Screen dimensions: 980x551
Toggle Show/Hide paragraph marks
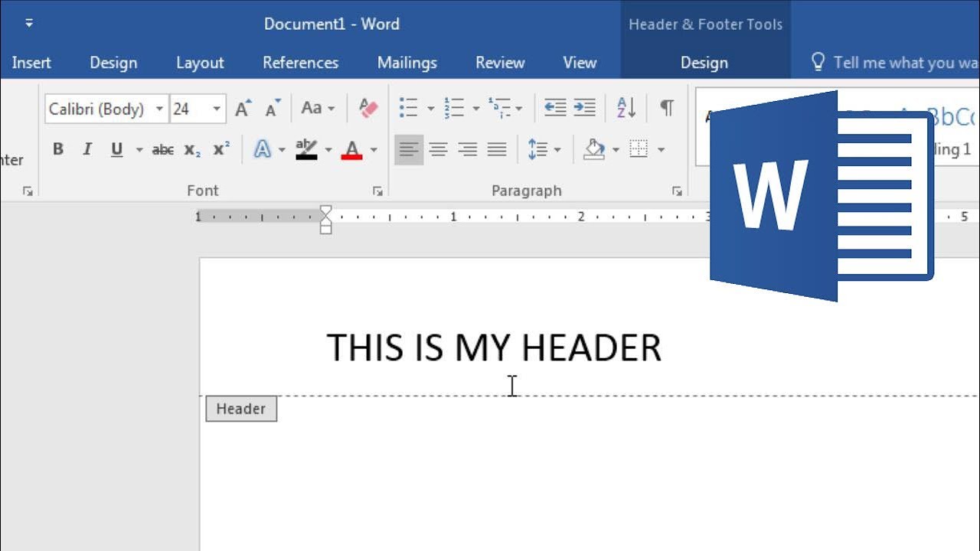pyautogui.click(x=667, y=108)
